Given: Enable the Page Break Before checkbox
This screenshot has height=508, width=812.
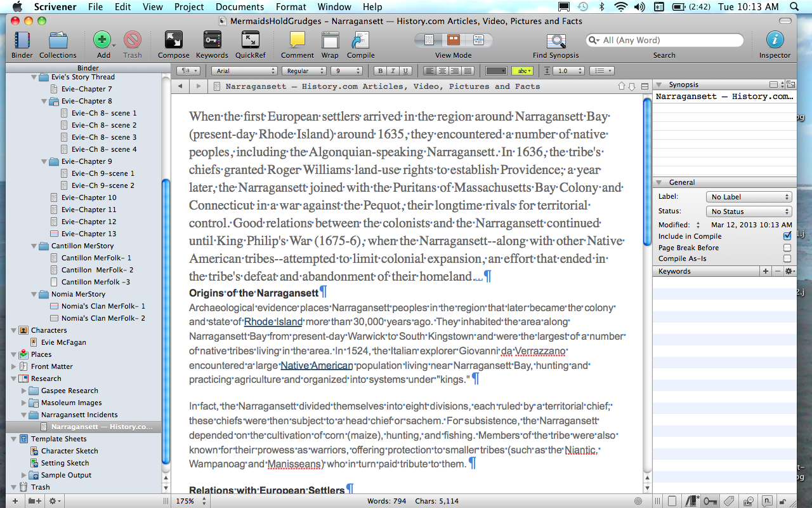Looking at the screenshot, I should tap(787, 248).
